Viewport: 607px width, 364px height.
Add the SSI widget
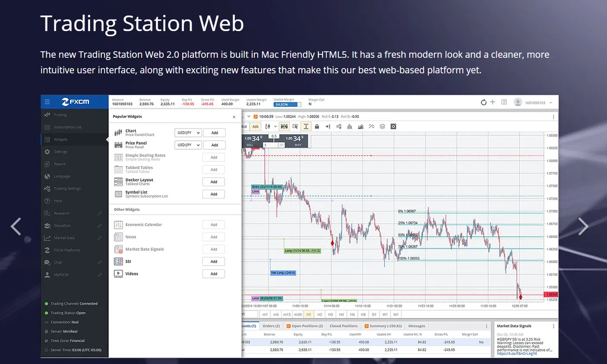click(214, 261)
